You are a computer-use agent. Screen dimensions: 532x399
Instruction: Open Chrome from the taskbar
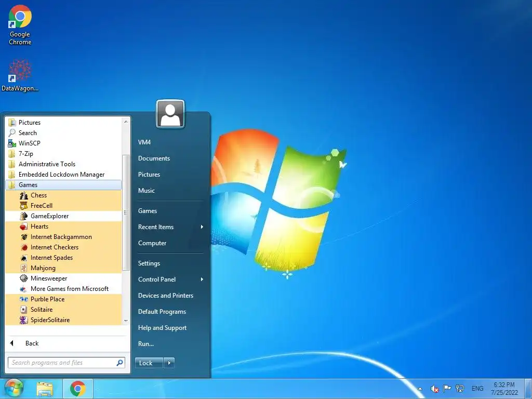78,389
